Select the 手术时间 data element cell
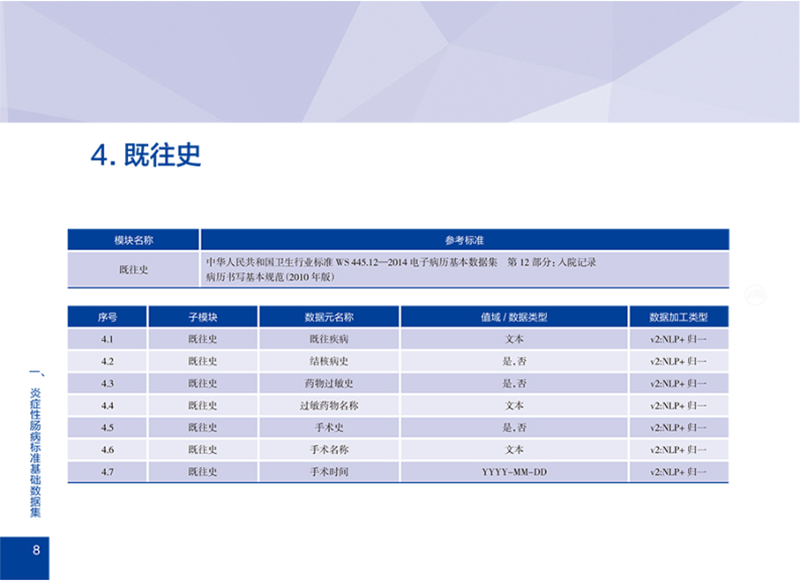The image size is (800, 584). click(329, 472)
